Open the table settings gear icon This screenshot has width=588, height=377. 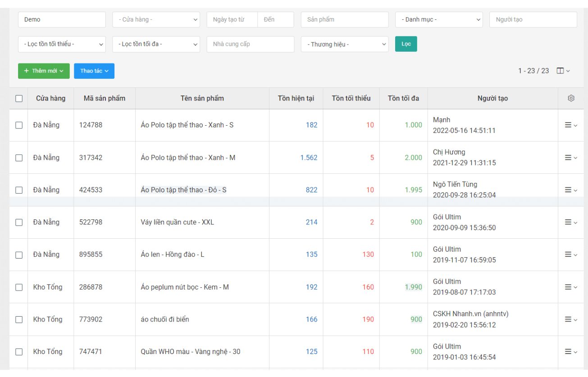pos(571,98)
